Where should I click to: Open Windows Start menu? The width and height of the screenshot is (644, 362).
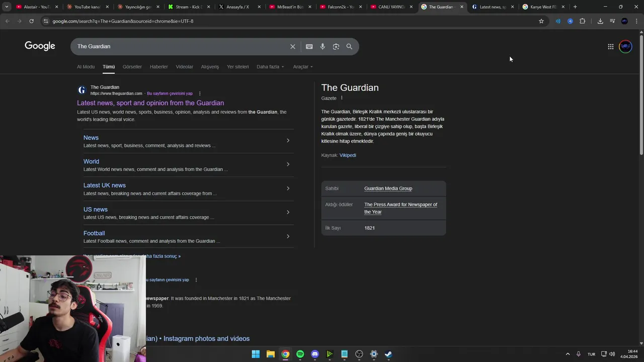(256, 354)
